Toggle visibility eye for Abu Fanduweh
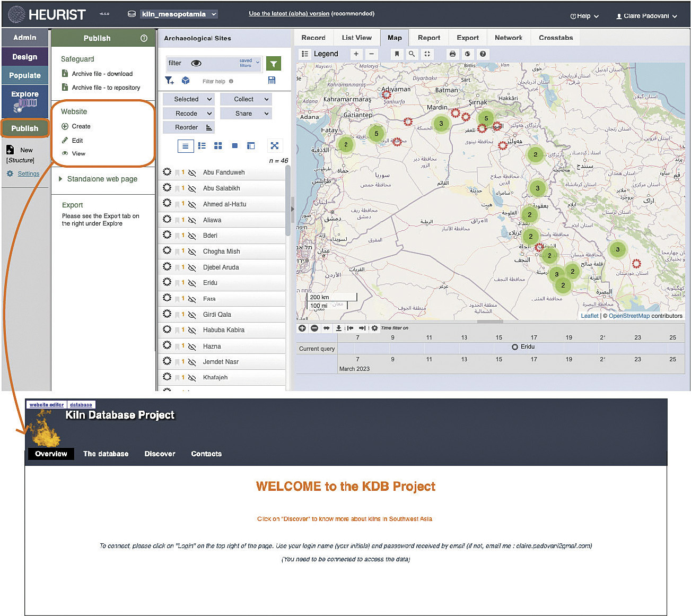The image size is (691, 616). tap(192, 173)
